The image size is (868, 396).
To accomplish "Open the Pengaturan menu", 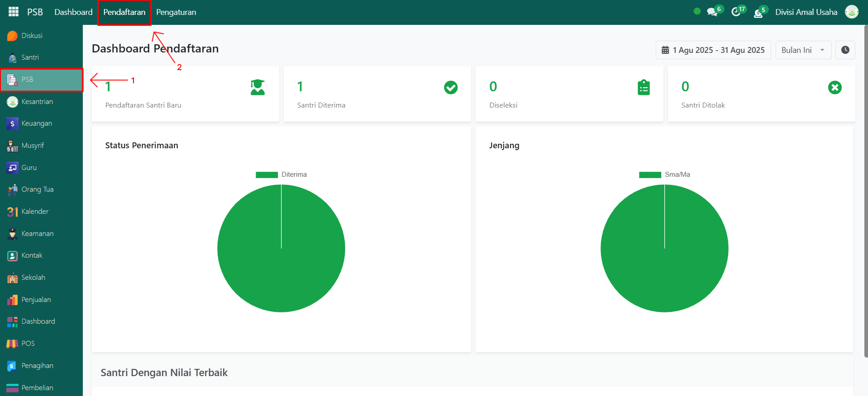I will tap(176, 12).
